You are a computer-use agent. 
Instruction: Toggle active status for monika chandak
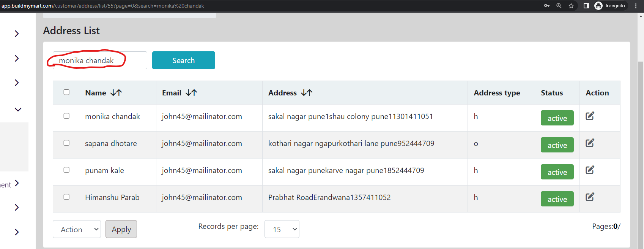[557, 118]
